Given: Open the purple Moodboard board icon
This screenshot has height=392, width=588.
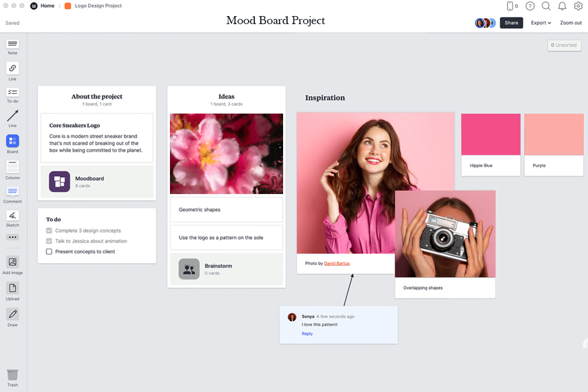Looking at the screenshot, I should [x=60, y=182].
